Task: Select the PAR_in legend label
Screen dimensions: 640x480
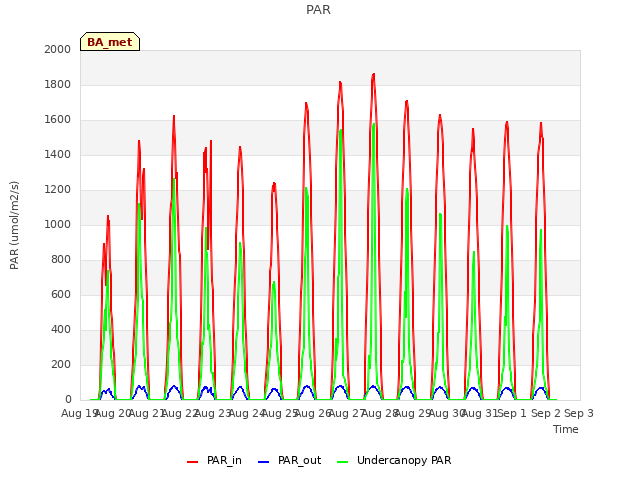Action: [224, 460]
